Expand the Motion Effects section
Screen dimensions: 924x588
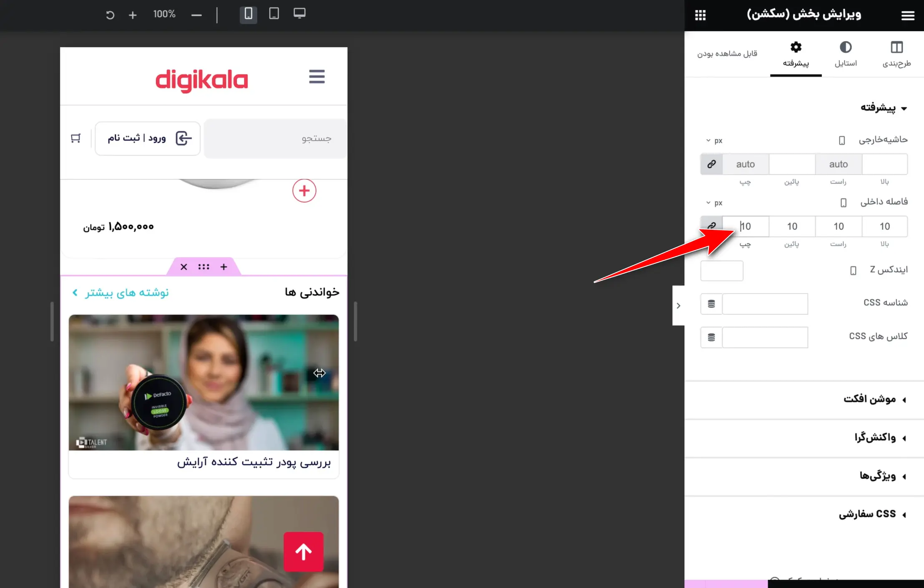(x=869, y=399)
